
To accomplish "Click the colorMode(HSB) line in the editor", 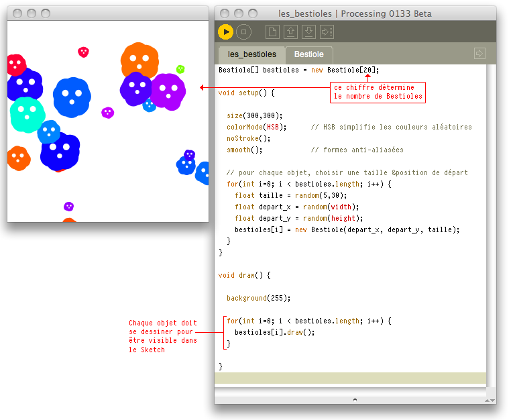I will point(256,127).
